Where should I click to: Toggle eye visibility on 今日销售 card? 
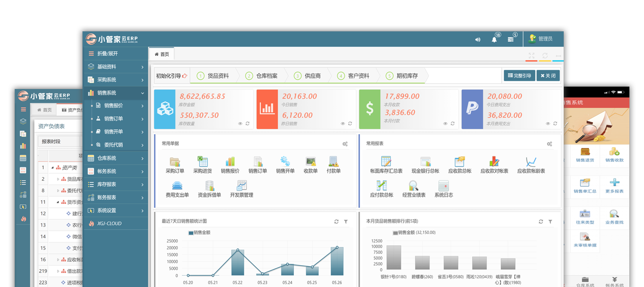(343, 124)
